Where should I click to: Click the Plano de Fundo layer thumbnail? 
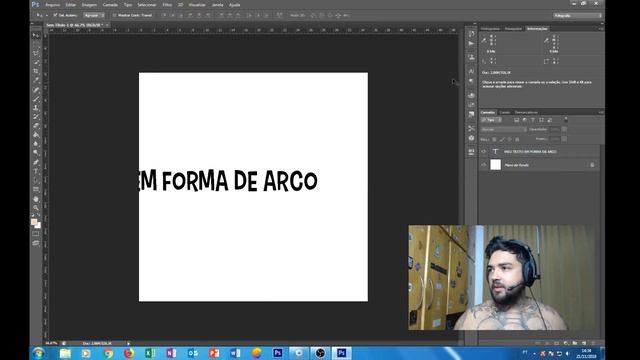click(x=496, y=165)
